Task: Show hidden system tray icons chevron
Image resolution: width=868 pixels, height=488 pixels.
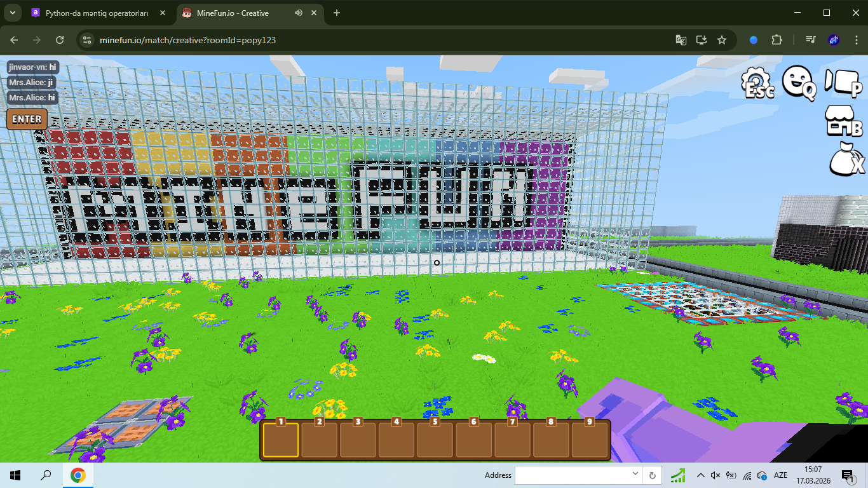Action: 700,475
